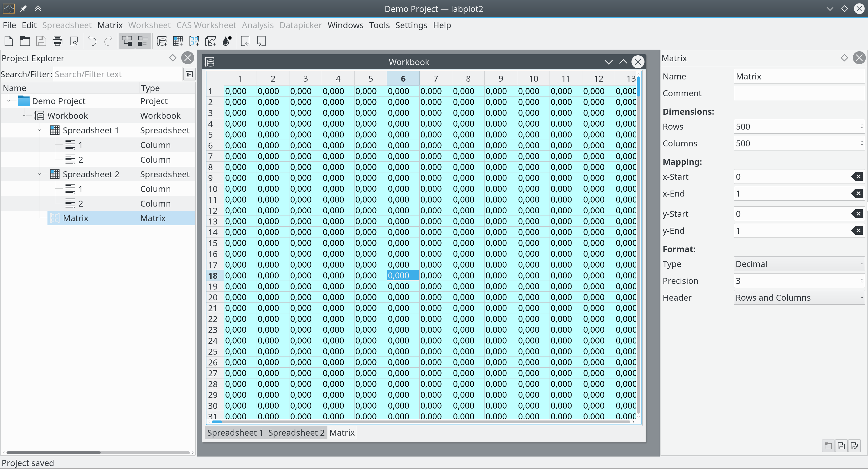
Task: Click the New Matrix toolbar icon
Action: click(194, 41)
